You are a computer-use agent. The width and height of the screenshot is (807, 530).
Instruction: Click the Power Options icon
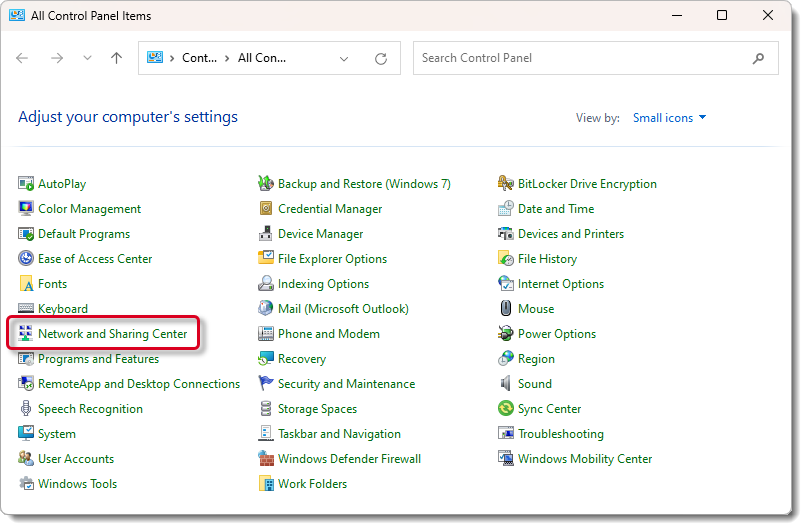coord(505,333)
